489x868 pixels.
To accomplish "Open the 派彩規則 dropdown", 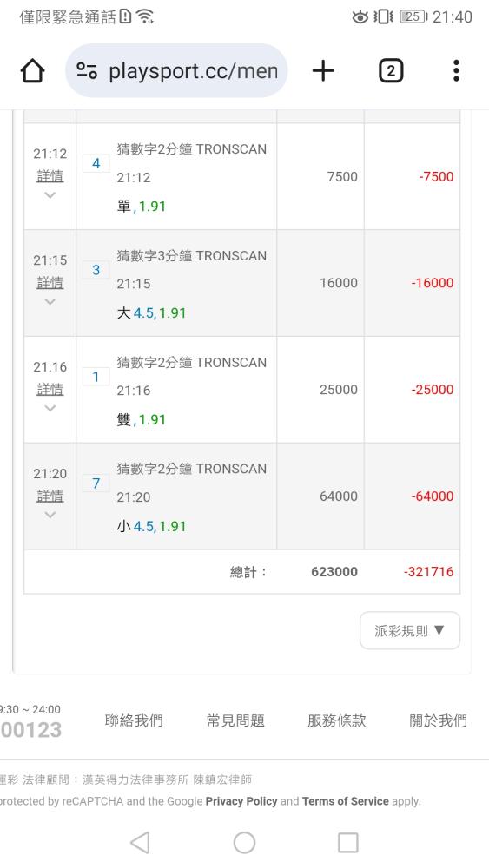I will 410,630.
